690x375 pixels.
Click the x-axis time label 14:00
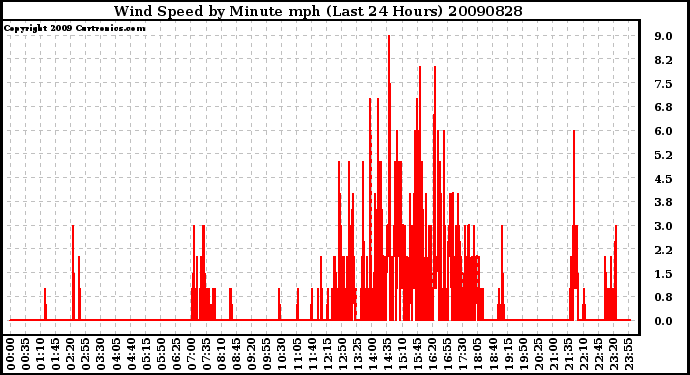tap(372, 354)
